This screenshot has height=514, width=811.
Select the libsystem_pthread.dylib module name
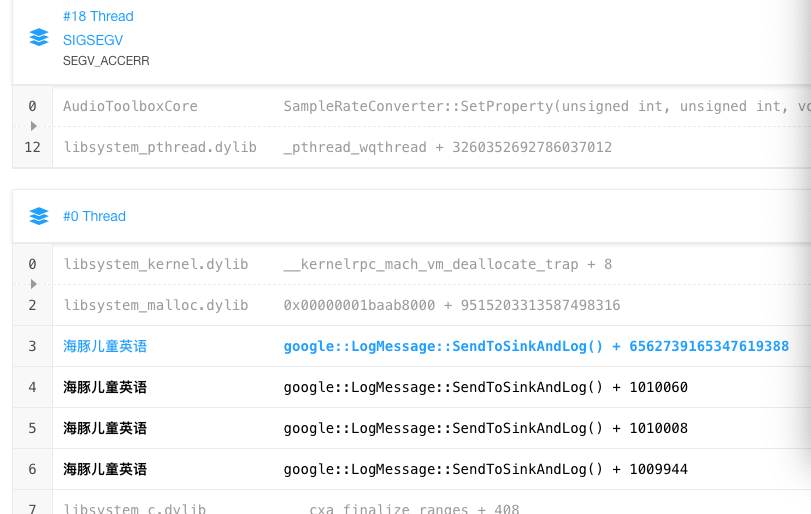(160, 147)
